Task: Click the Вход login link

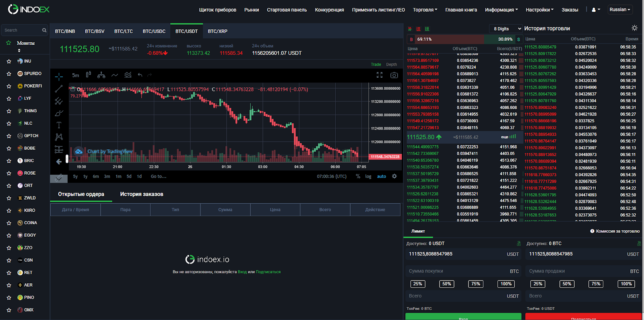Action: [242, 272]
